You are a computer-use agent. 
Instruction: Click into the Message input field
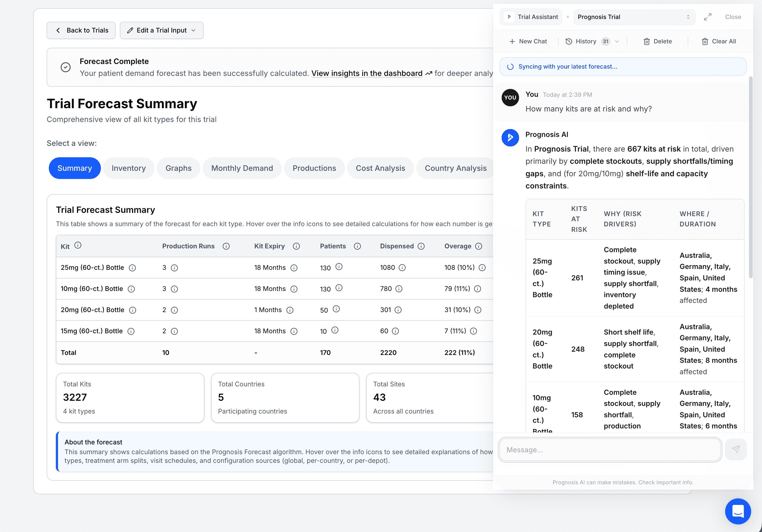[610, 450]
